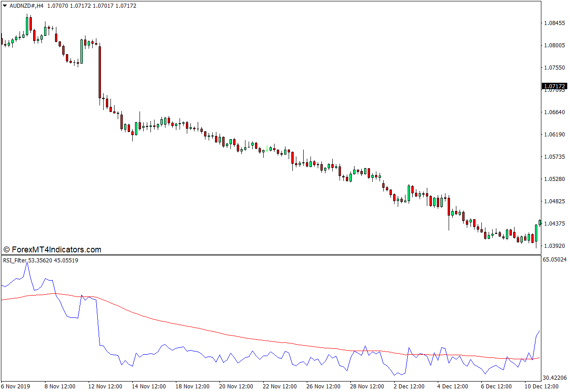Click the RSI_Filter indicator label
Image resolution: width=570 pixels, height=392 pixels.
pos(15,261)
